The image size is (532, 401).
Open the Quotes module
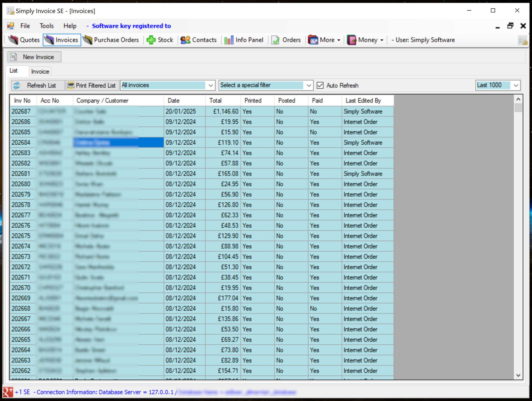click(x=24, y=40)
